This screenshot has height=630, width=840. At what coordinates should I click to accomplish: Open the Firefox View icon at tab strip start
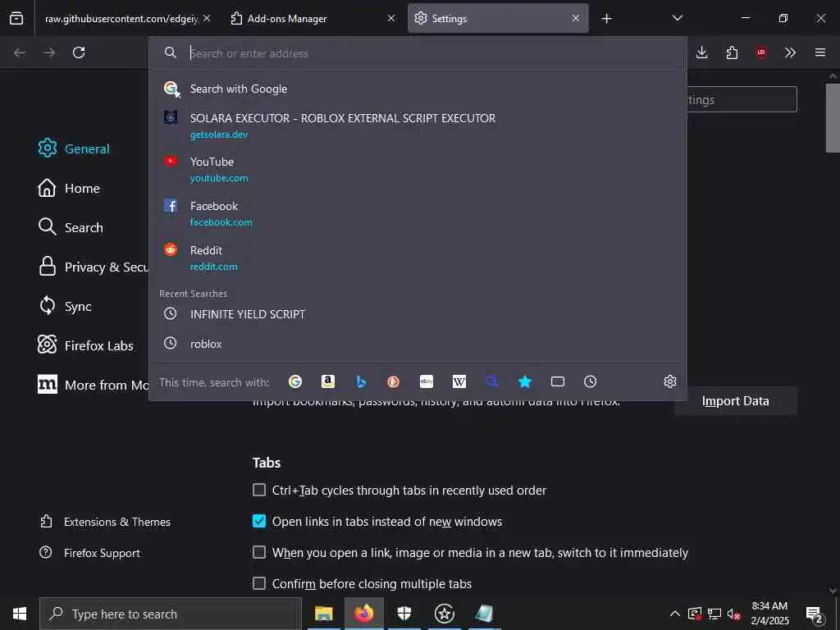[x=16, y=18]
